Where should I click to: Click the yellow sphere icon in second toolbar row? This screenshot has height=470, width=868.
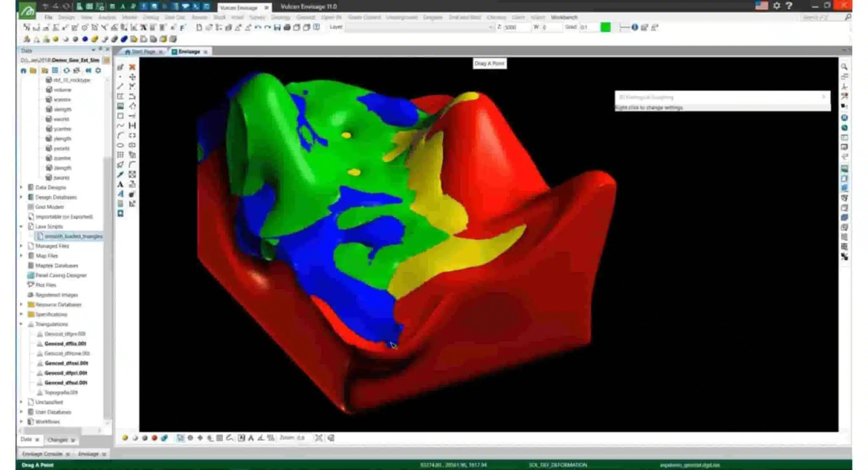pyautogui.click(x=56, y=39)
